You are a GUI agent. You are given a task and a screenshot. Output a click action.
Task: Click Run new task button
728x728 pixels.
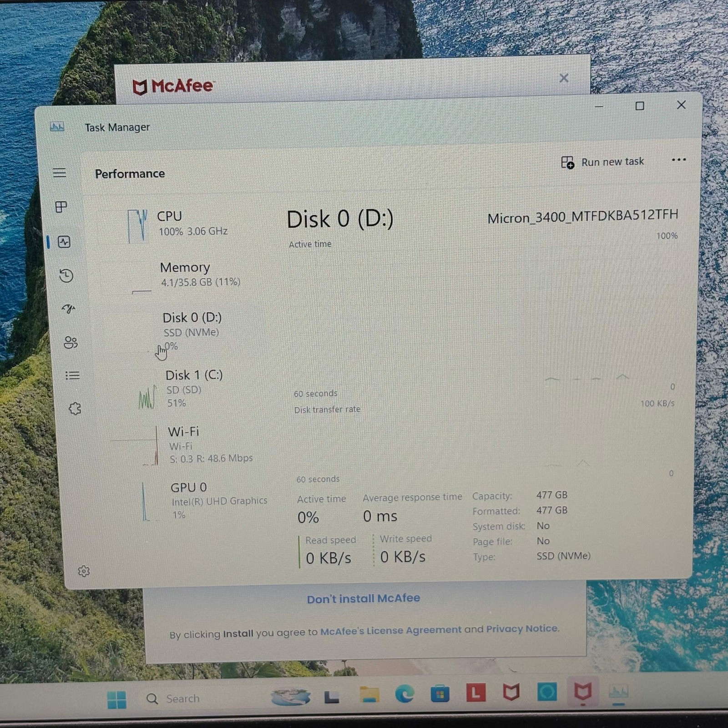coord(602,162)
